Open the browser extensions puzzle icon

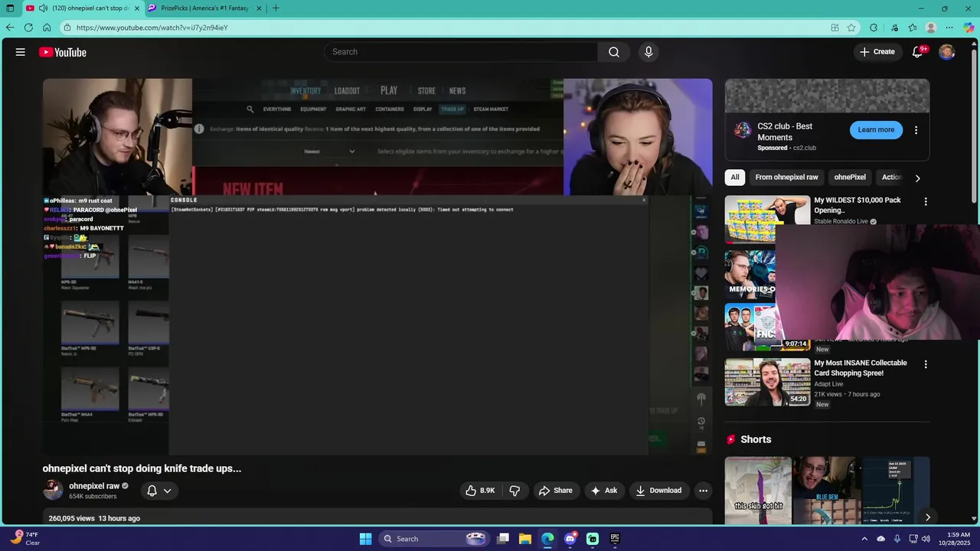(874, 28)
